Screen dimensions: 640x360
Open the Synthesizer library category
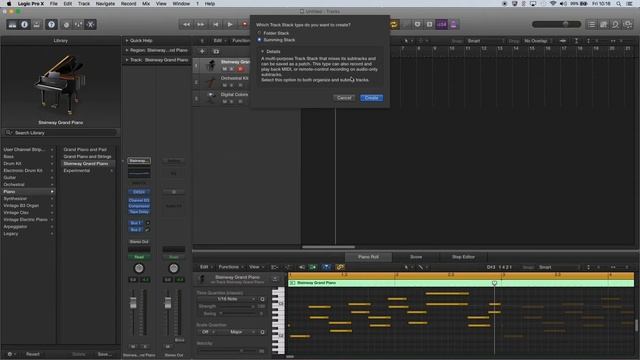28,198
